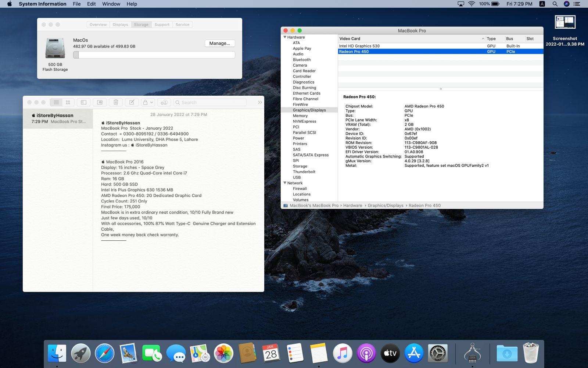Open Maps from the Dock
This screenshot has height=368, width=588.
click(200, 353)
